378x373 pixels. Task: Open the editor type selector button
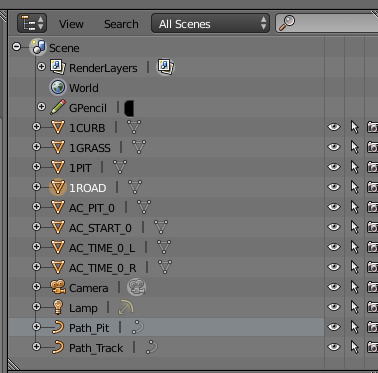(32, 23)
